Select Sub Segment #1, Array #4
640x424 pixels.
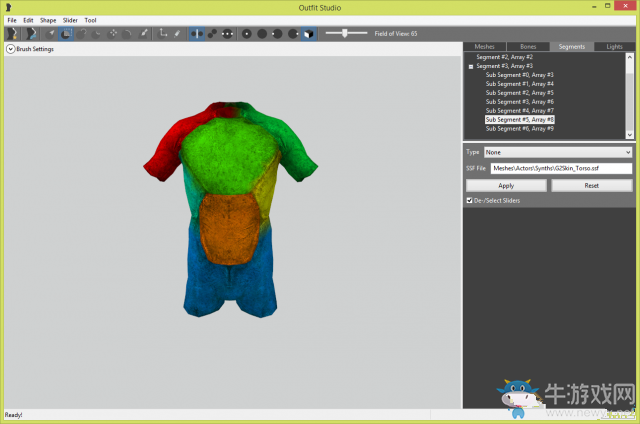pos(520,84)
